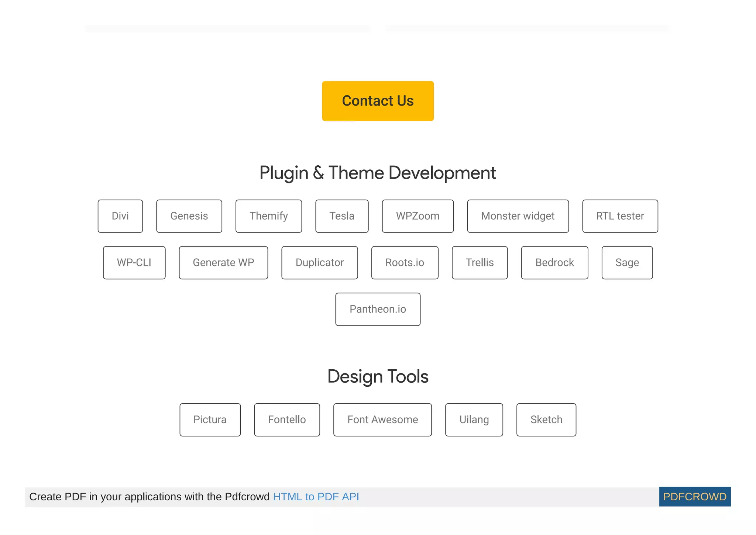
Task: Select the Divi tag
Action: [x=120, y=216]
